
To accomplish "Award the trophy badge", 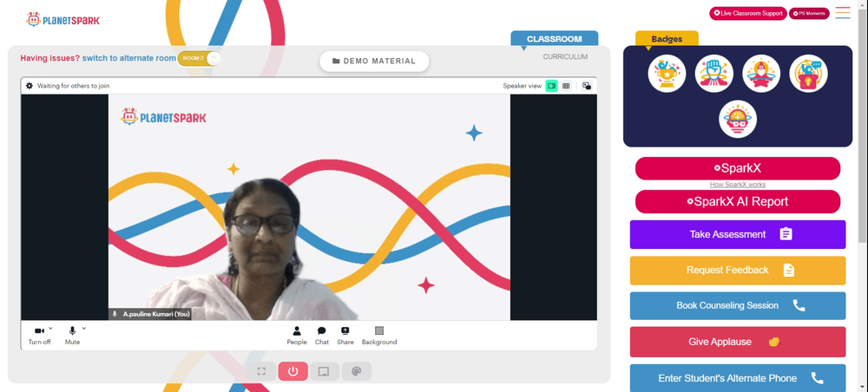I will point(667,74).
